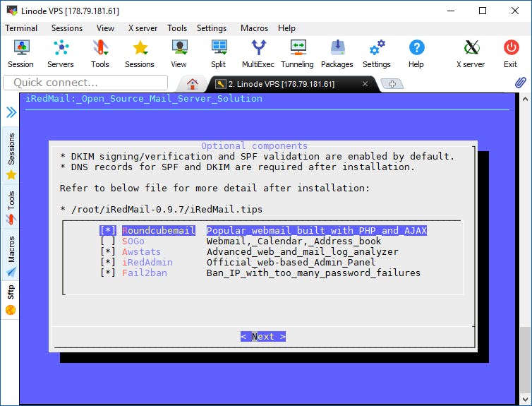Open the Sessions menu

[x=67, y=28]
